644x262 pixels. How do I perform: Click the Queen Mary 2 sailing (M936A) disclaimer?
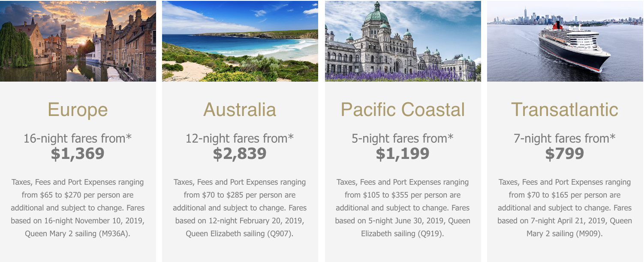78,208
